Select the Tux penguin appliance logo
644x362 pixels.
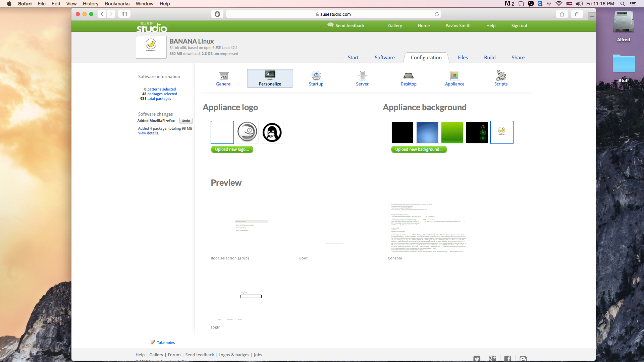[272, 132]
